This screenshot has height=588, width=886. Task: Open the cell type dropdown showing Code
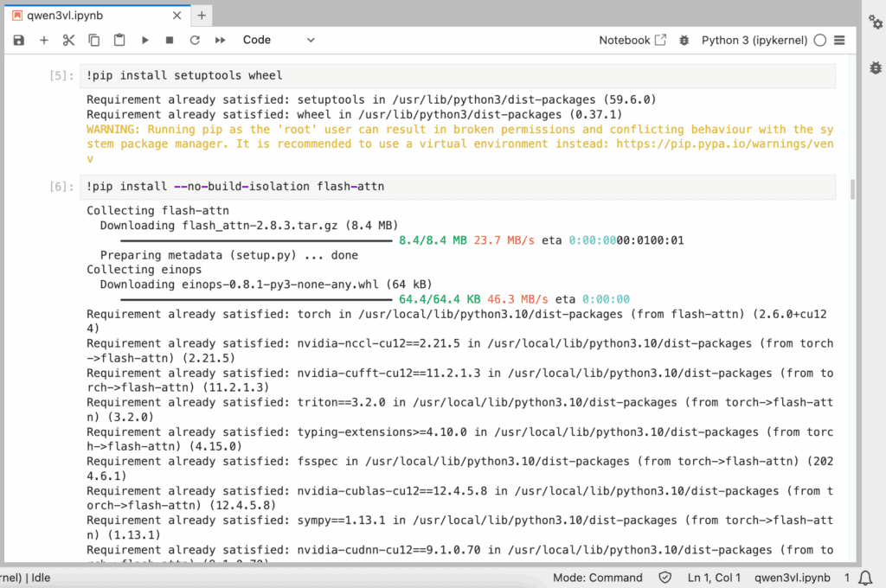277,40
